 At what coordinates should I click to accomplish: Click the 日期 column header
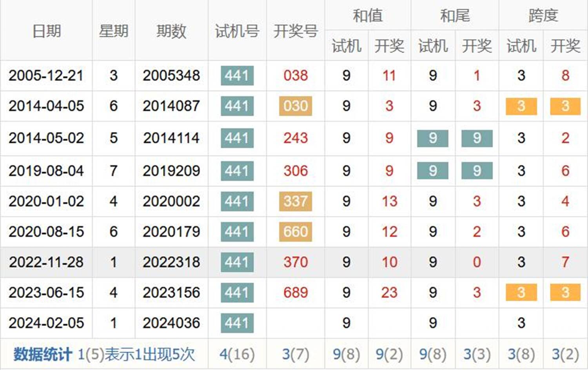pos(46,31)
